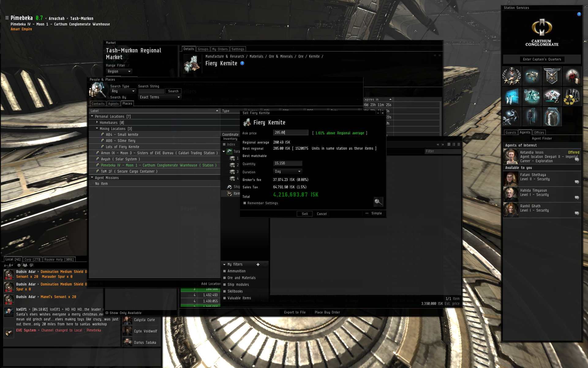Switch to the Rookie Help channel tab

(x=59, y=259)
